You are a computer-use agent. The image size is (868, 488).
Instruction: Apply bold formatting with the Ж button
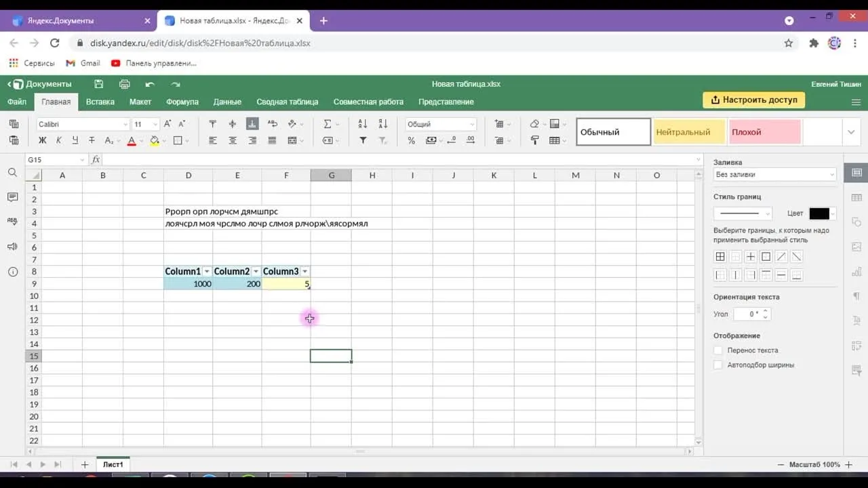(x=42, y=140)
